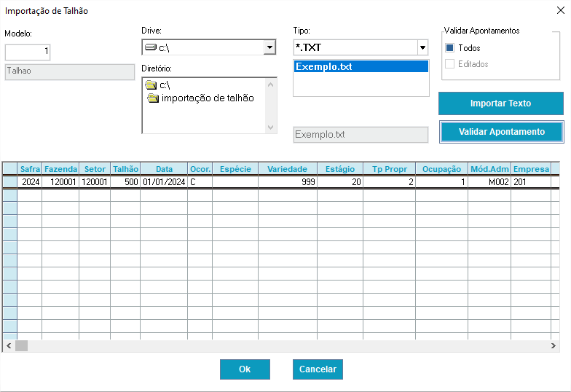Click the grid horizontal scroll left arrow
The width and height of the screenshot is (571, 392).
9,345
